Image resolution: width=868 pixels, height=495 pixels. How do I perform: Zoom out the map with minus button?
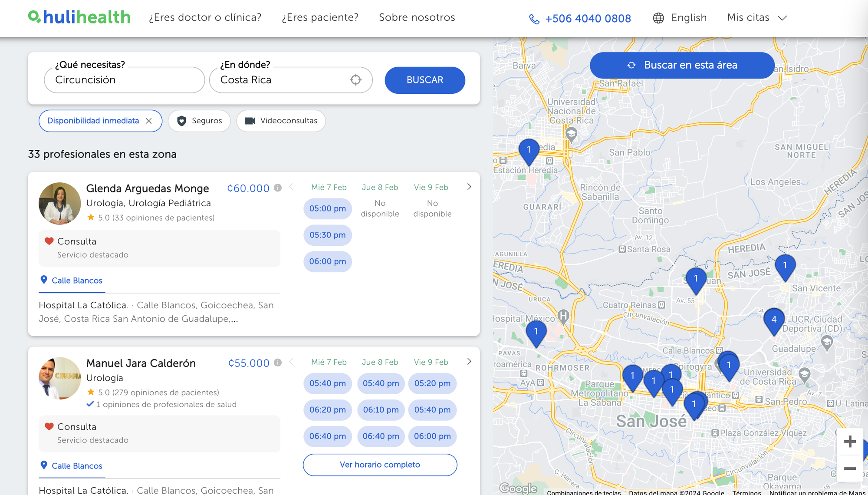click(850, 469)
